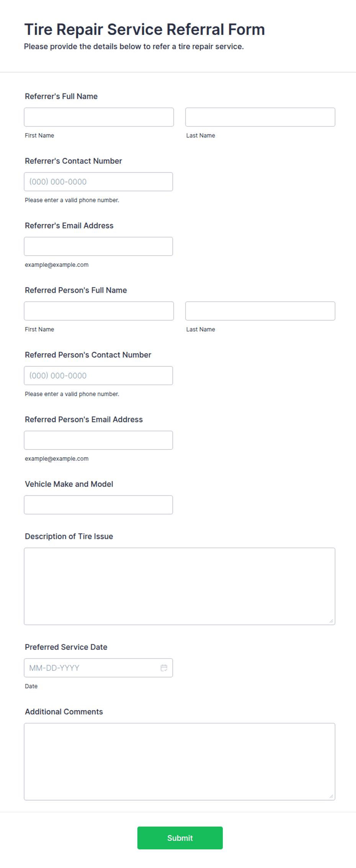Select Referrer's Contact Number field
This screenshot has height=868, width=356.
[x=98, y=182]
